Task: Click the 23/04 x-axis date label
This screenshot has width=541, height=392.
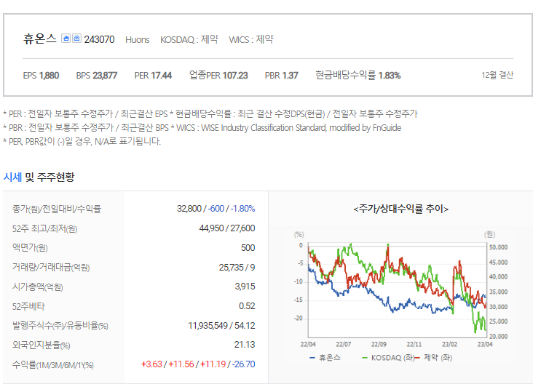Action: [x=485, y=345]
